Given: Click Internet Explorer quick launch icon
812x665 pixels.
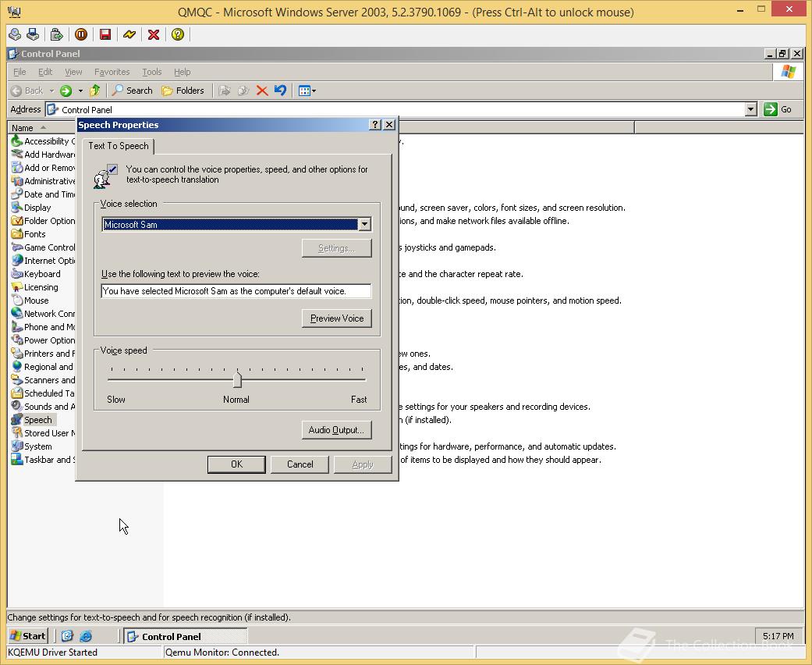Looking at the screenshot, I should [86, 636].
